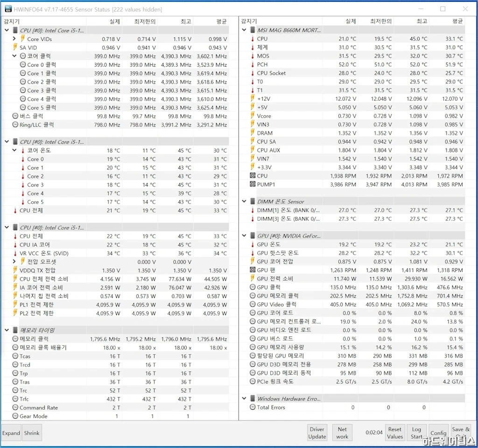
Task: Click the lightning icon of SA VID
Action: [x=15, y=47]
